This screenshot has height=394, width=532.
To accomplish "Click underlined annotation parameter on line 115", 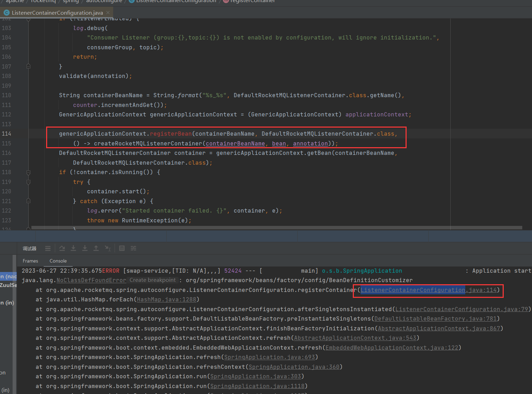I will tap(311, 144).
